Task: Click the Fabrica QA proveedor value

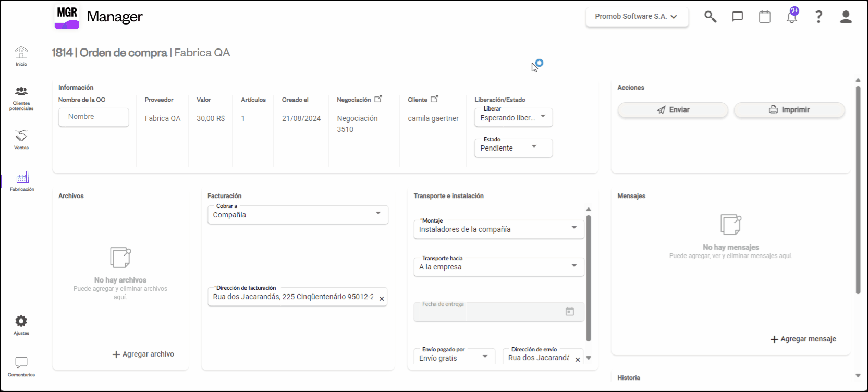Action: pyautogui.click(x=163, y=118)
